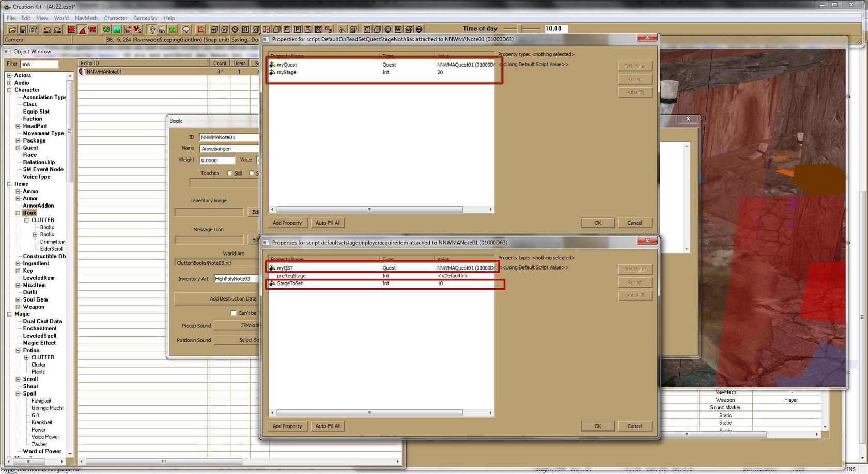Select the Faction entry in the tree
This screenshot has width=868, height=474.
(33, 119)
